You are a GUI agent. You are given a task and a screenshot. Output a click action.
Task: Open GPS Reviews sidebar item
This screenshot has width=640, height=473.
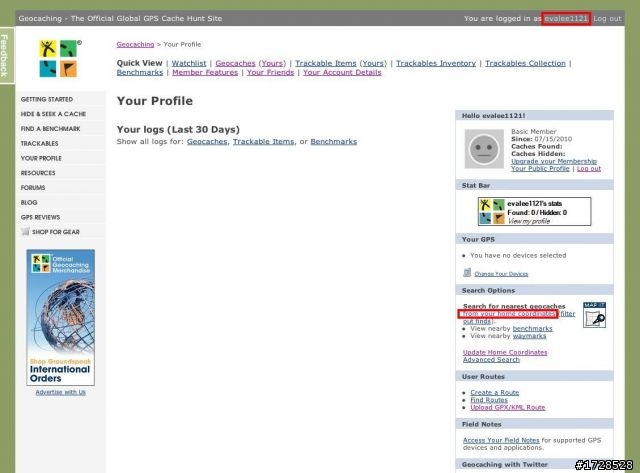point(40,217)
